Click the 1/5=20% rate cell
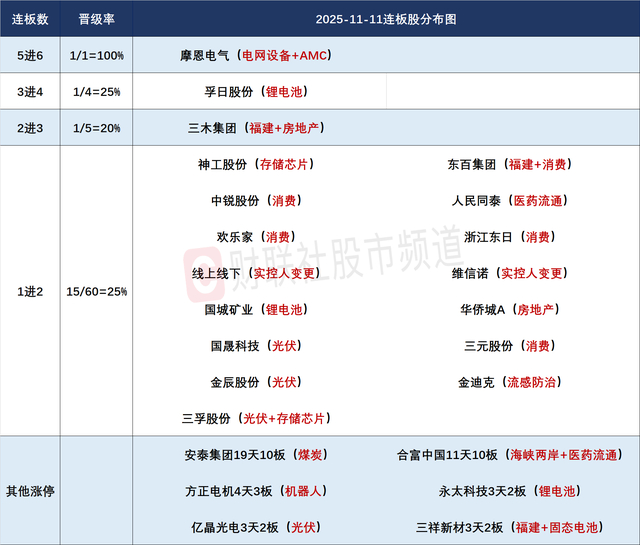This screenshot has height=545, width=640. coord(96,128)
